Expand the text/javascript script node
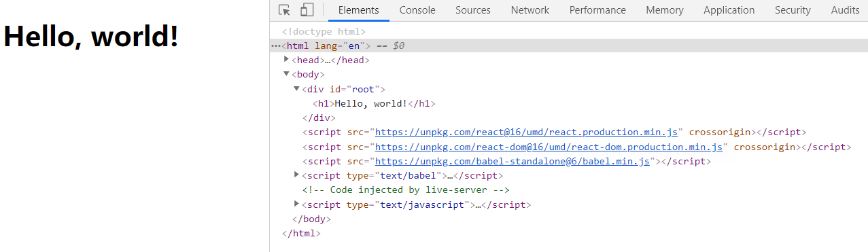This screenshot has height=252, width=868. [x=296, y=204]
